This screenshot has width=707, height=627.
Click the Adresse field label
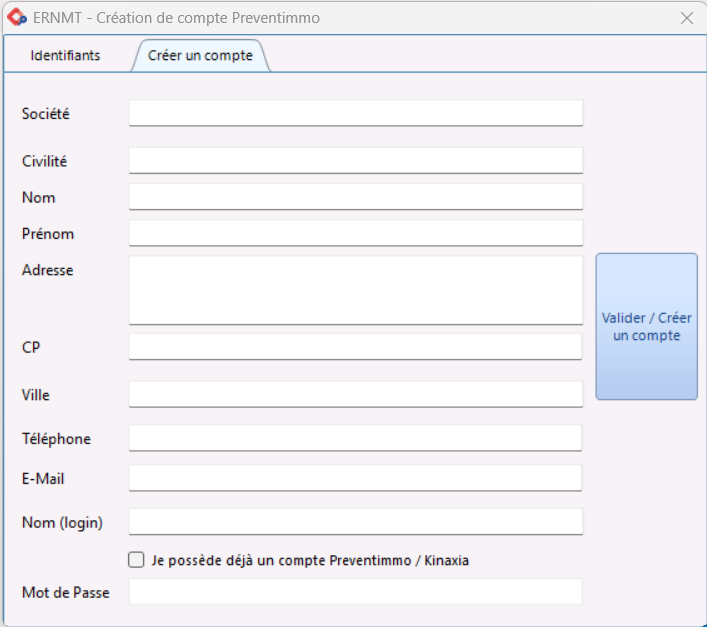pos(47,270)
